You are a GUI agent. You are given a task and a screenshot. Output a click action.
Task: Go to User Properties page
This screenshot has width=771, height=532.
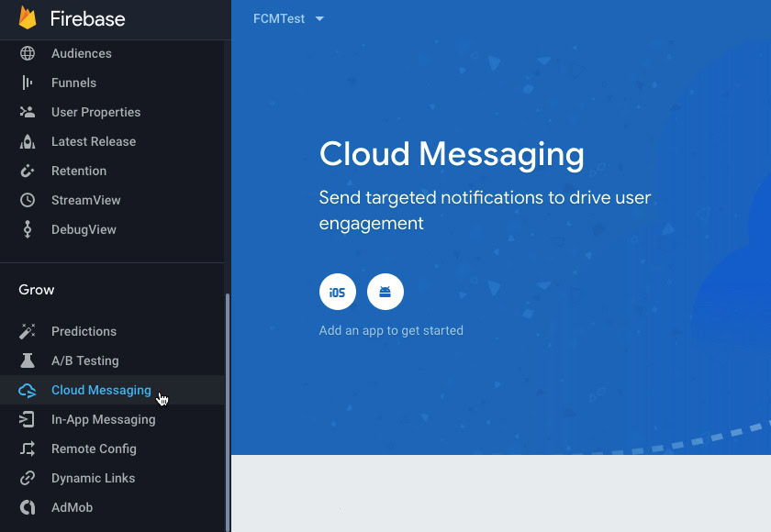pos(95,112)
